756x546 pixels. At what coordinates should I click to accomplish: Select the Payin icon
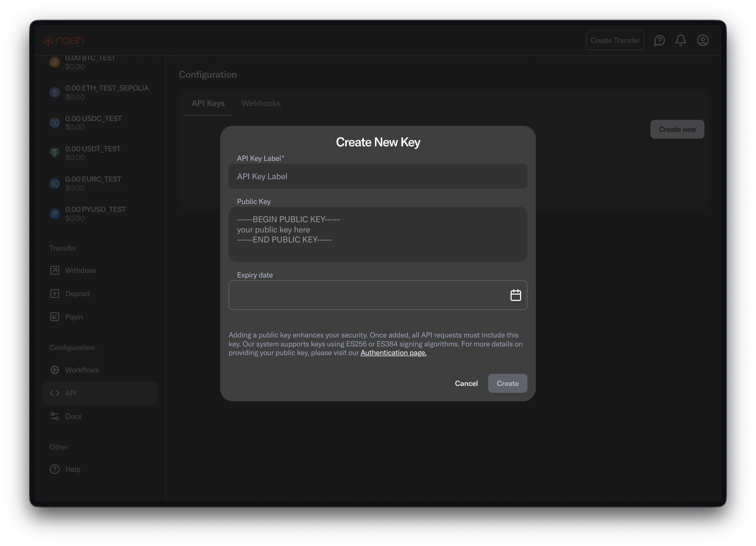point(54,316)
